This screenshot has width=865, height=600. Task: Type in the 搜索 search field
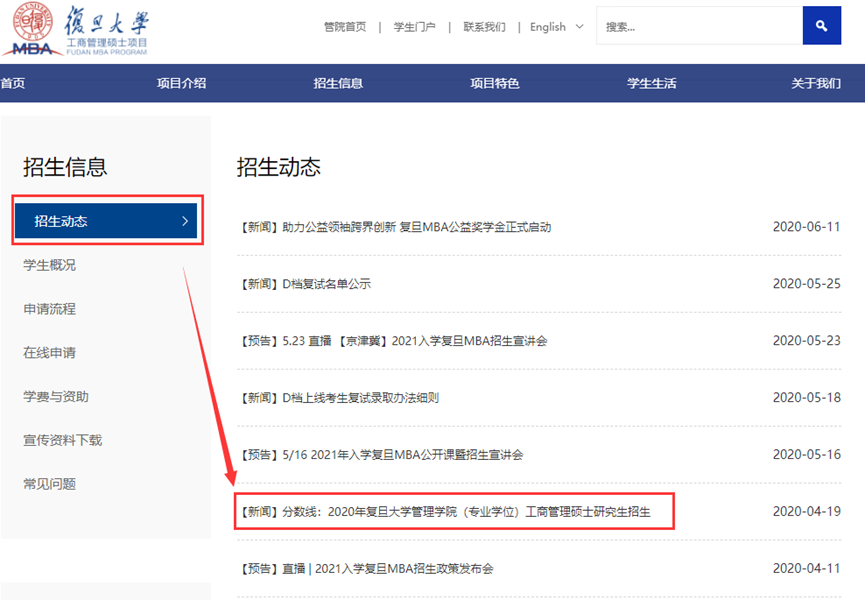click(x=698, y=27)
